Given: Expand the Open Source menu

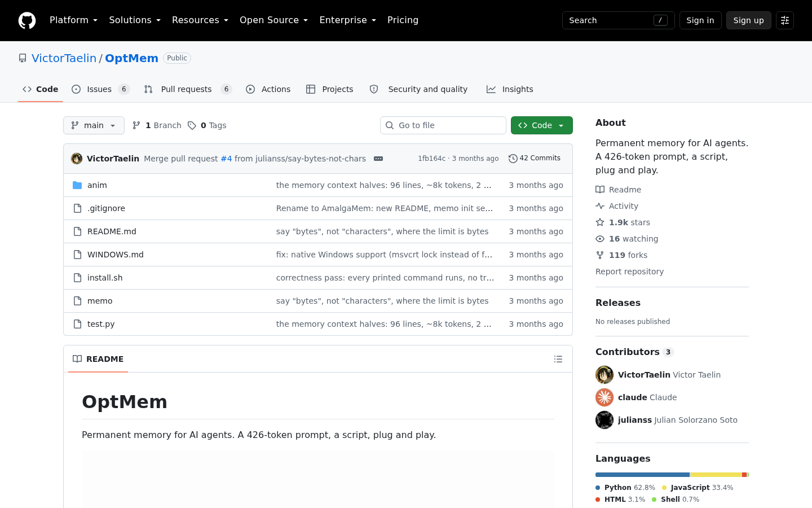Looking at the screenshot, I should [x=274, y=20].
